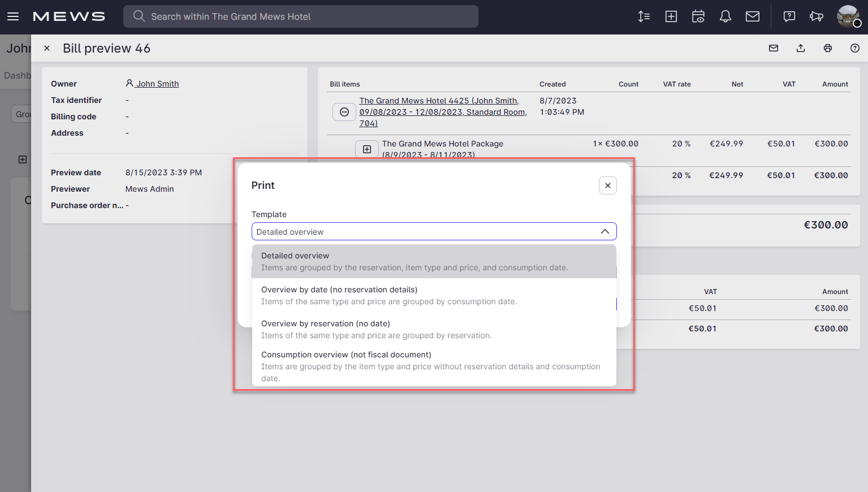Open the hamburger main menu

click(x=13, y=16)
